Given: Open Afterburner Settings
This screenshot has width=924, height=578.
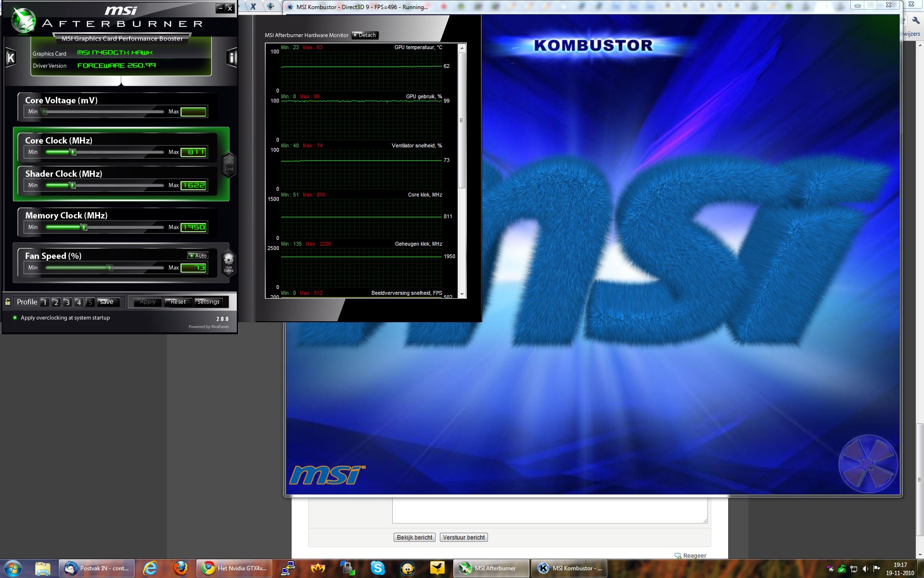Looking at the screenshot, I should (x=208, y=302).
